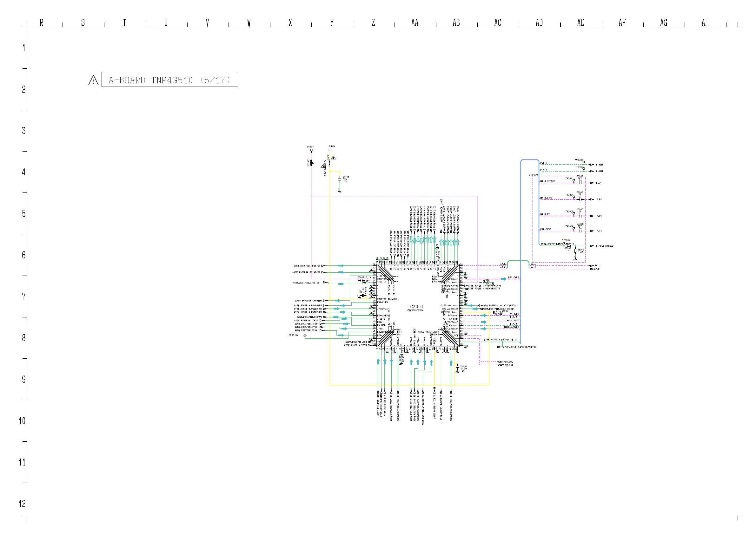Click the TP3009 test point circle

pyautogui.click(x=584, y=169)
